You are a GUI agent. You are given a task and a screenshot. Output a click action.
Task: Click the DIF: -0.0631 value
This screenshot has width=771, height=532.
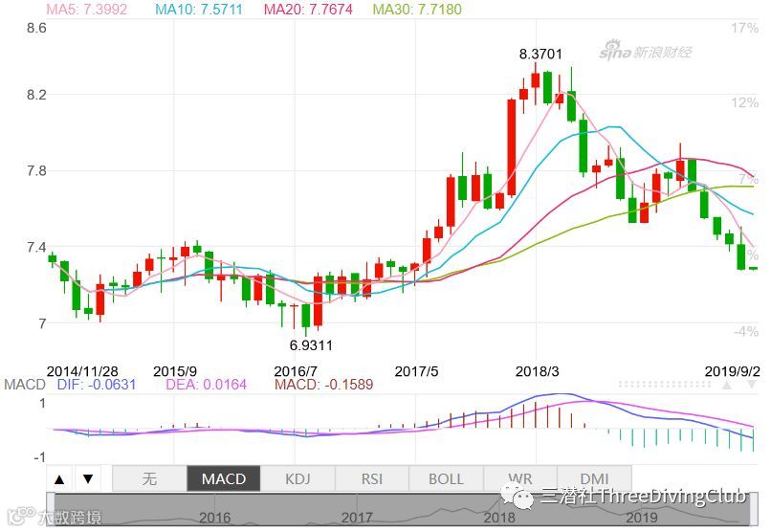[x=97, y=384]
